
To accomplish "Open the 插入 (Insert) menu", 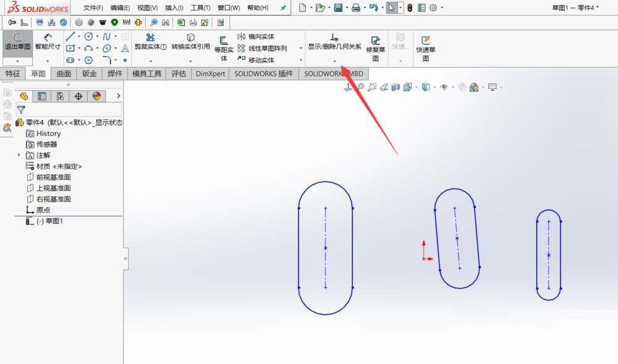I will [174, 8].
